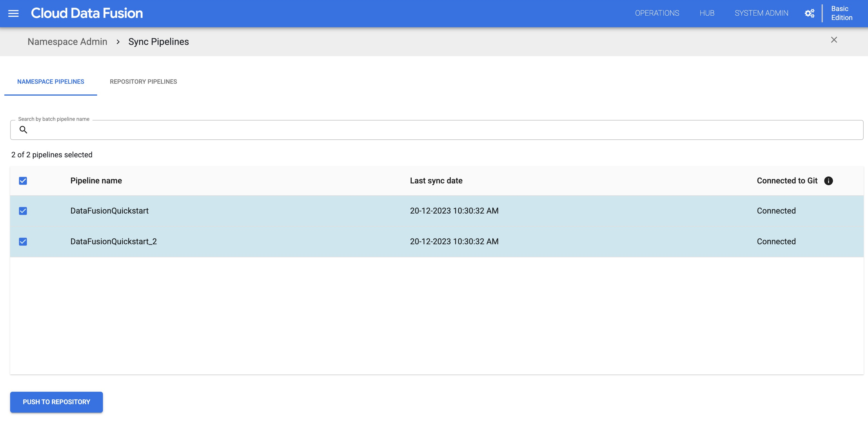Uncheck the DataFusionQuickstart_2 pipeline checkbox
Viewport: 868px width, 421px height.
(23, 241)
